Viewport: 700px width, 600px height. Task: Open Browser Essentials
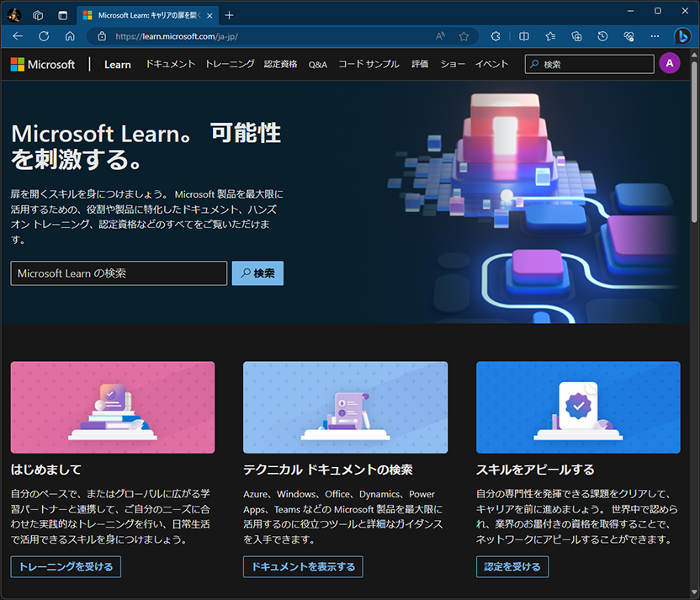628,36
